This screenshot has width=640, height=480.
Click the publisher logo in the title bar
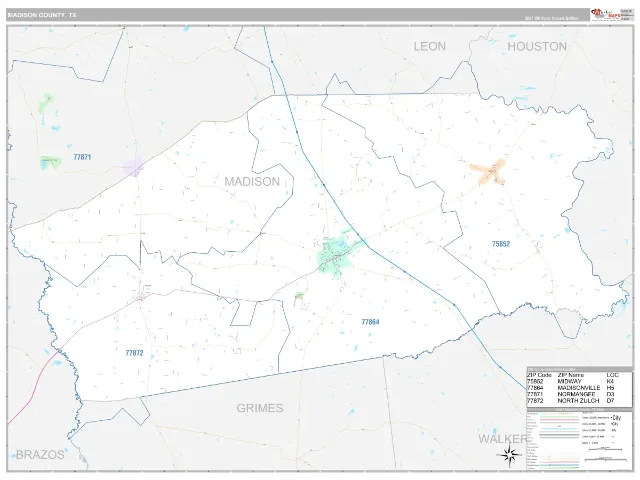click(605, 15)
